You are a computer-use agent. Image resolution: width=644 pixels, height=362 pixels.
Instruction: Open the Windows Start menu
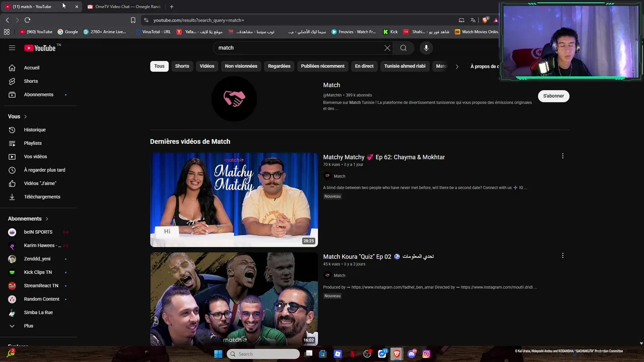click(218, 354)
